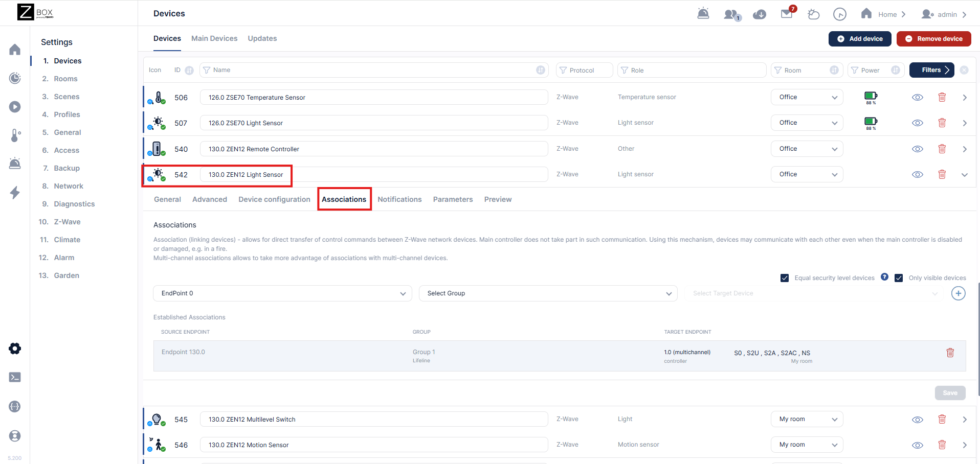Expand device 545 row details
980x464 pixels.
click(965, 419)
